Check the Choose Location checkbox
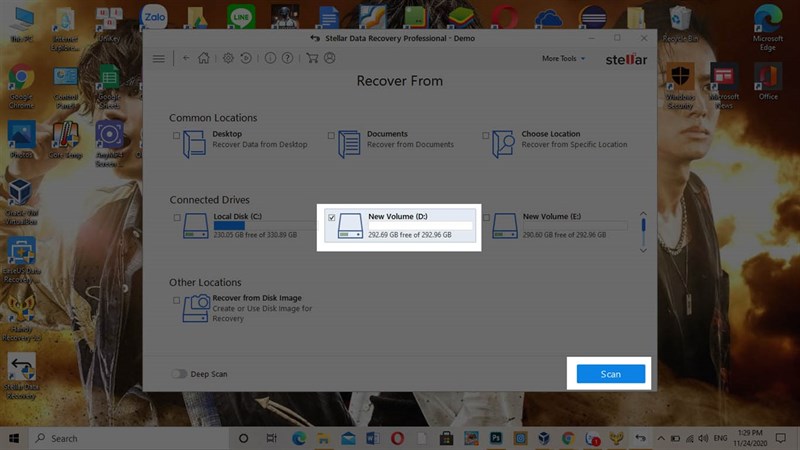The width and height of the screenshot is (800, 450). pos(486,136)
